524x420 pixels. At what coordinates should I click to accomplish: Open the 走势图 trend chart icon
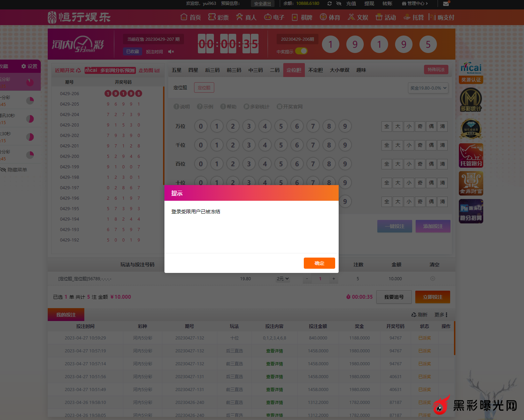click(x=157, y=70)
